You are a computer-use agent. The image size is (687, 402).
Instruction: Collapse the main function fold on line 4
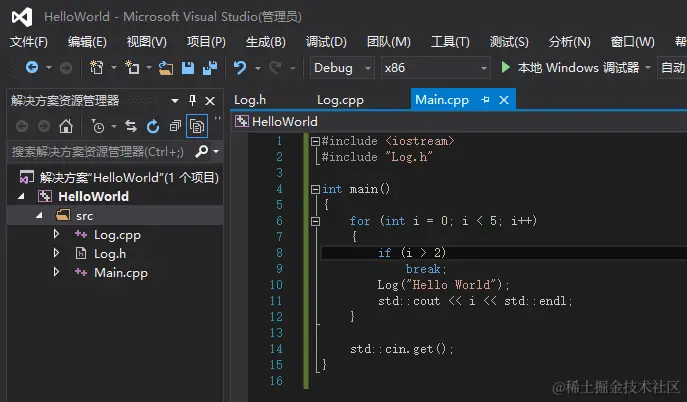pyautogui.click(x=315, y=189)
